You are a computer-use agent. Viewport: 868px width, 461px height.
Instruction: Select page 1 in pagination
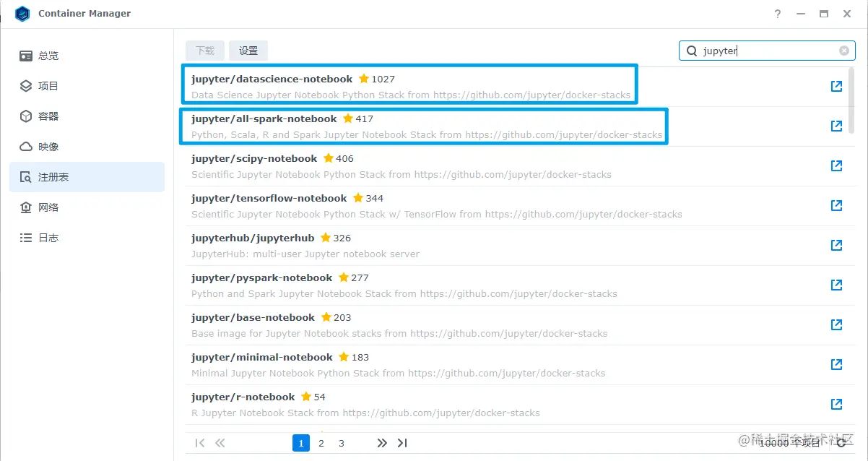click(301, 443)
